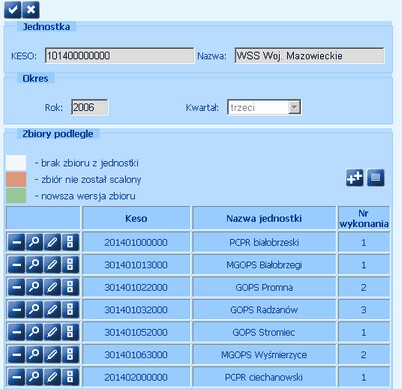
Task: Cancel using the X icon
Action: click(31, 10)
